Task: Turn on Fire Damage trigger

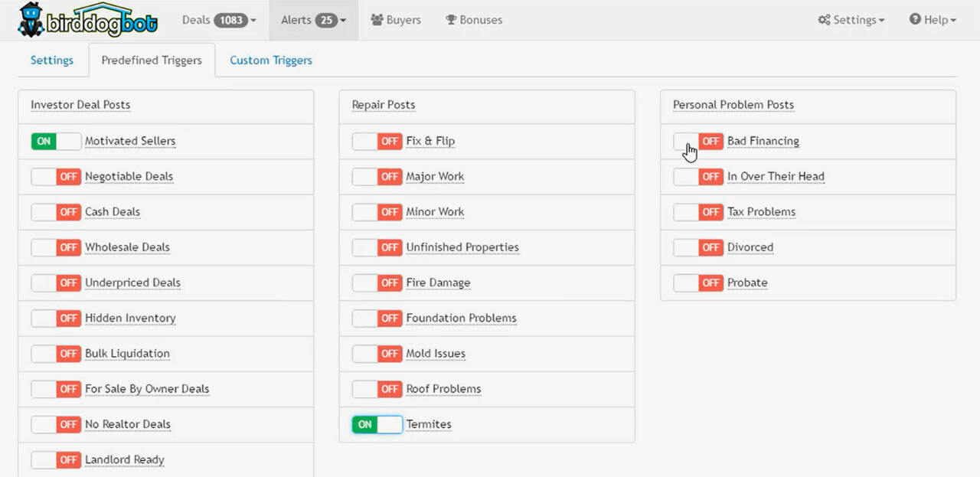Action: coord(377,283)
